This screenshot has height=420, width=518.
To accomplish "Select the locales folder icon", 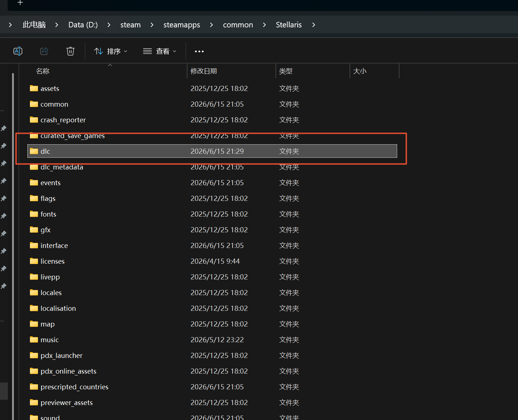I will click(x=34, y=293).
